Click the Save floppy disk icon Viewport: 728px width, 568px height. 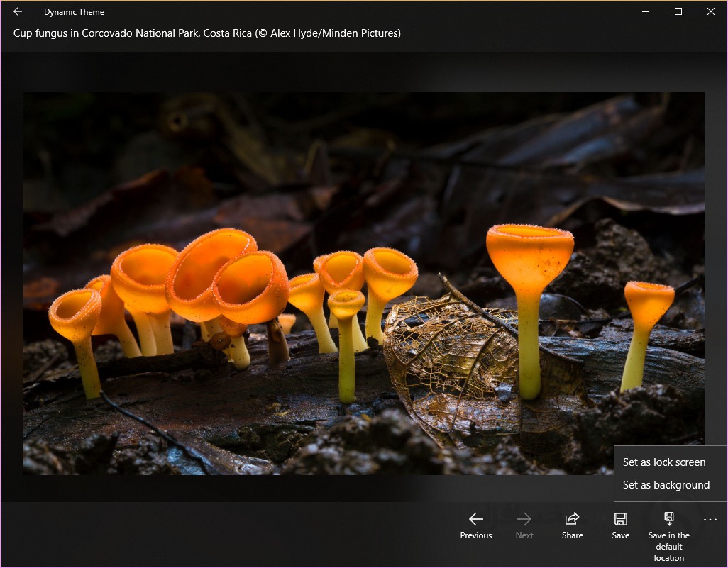[621, 519]
